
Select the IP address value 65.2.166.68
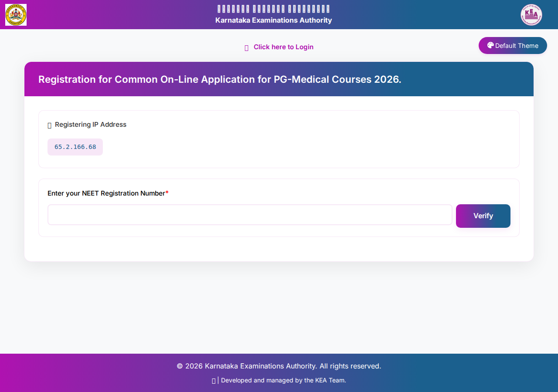tap(75, 147)
